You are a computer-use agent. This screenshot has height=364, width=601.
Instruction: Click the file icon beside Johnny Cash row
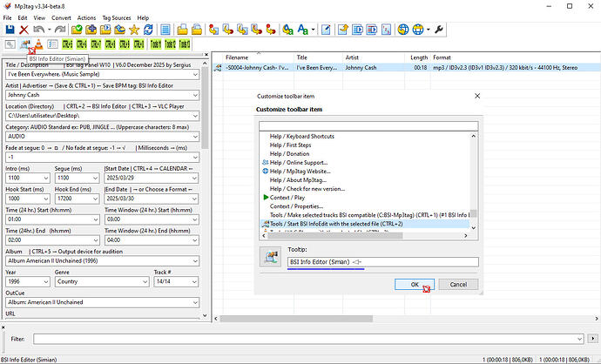(x=218, y=68)
